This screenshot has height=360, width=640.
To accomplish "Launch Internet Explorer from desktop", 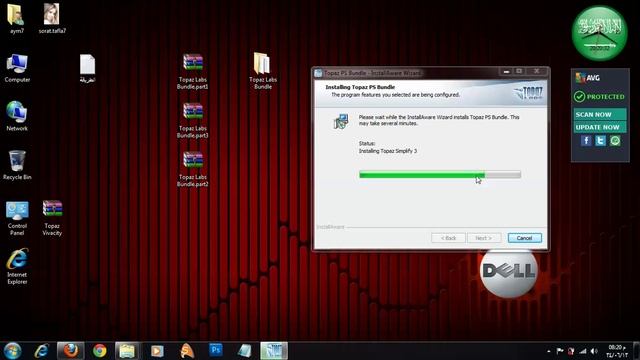I will (17, 267).
